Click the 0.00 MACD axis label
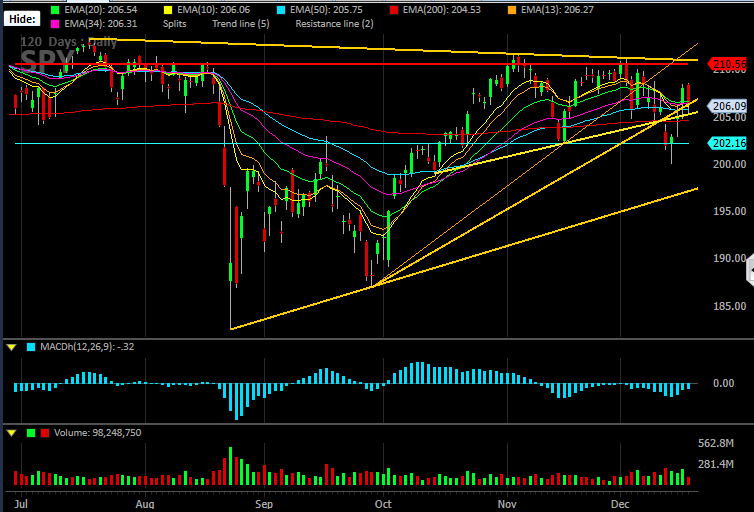 tap(723, 383)
